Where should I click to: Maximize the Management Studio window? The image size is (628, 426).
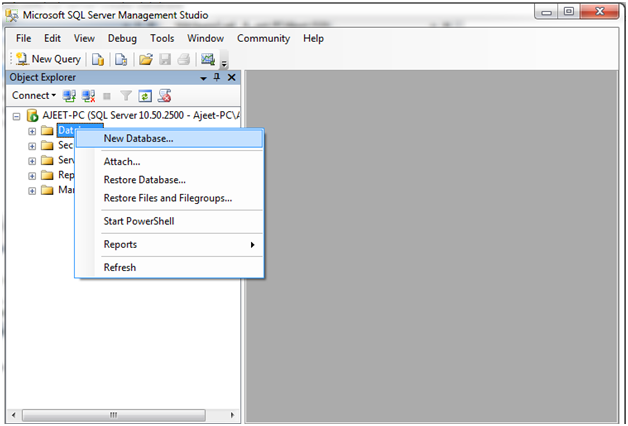click(x=569, y=12)
